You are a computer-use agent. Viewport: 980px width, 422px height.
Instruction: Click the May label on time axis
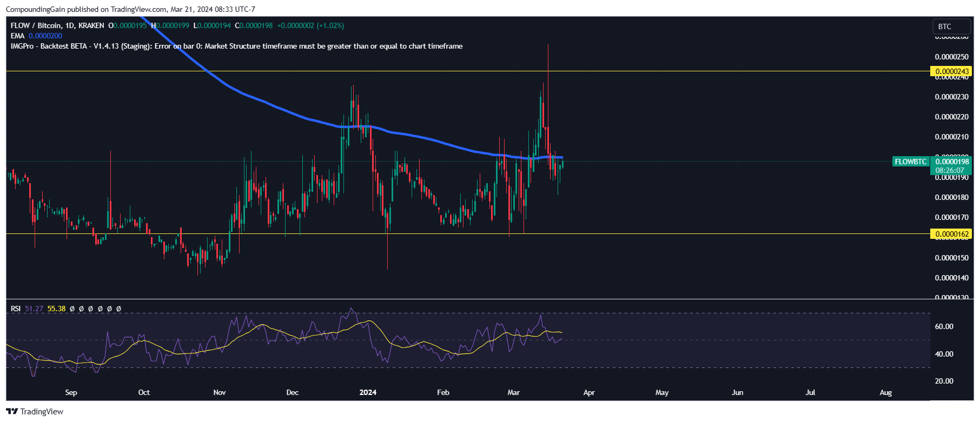coord(662,392)
